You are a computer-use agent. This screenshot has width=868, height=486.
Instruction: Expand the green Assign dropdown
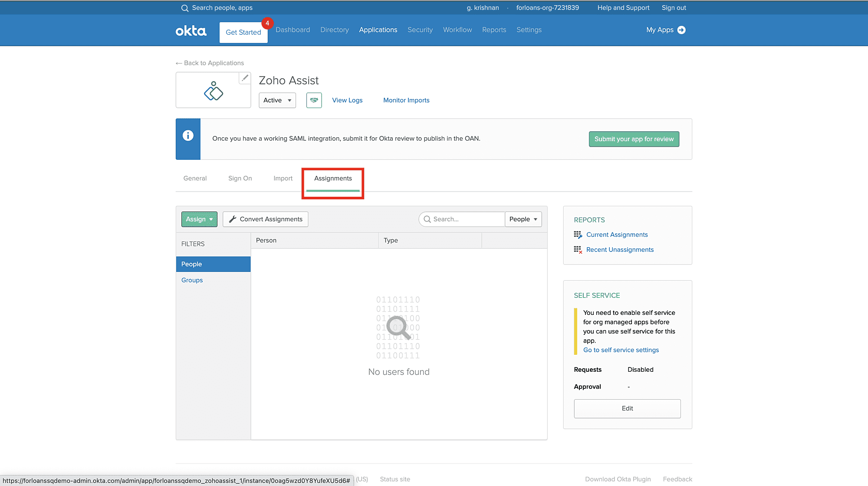(199, 219)
